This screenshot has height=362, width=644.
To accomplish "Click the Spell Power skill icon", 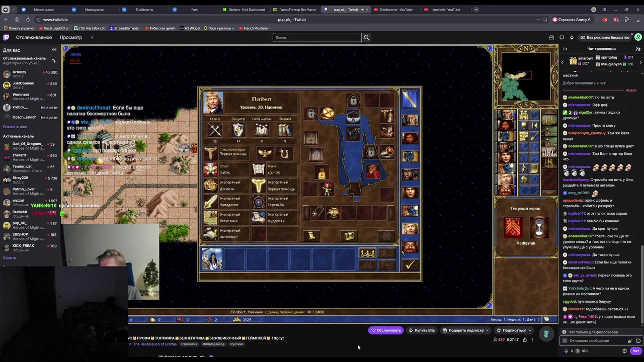I will coord(262,130).
